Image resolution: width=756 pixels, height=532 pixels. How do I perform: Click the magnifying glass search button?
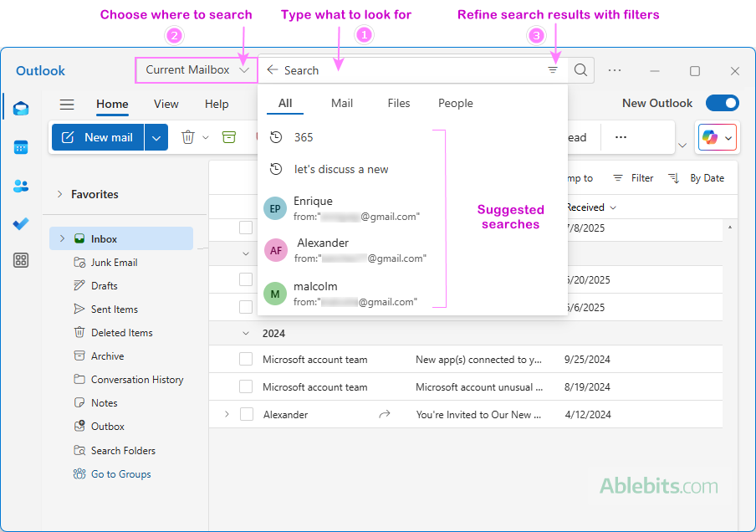pyautogui.click(x=580, y=70)
